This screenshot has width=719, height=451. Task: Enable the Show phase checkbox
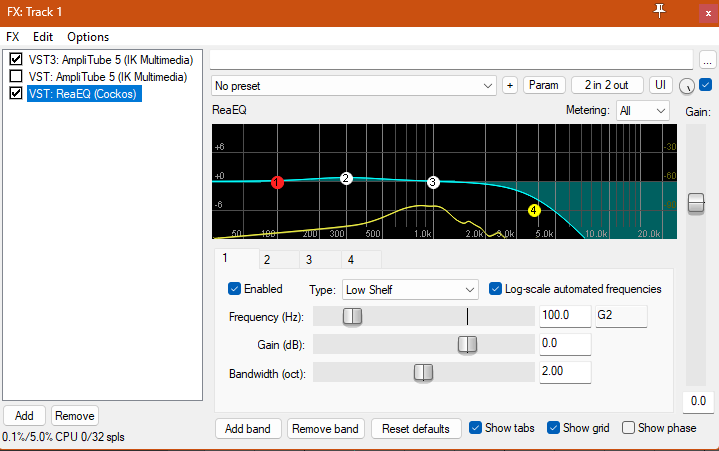point(629,428)
